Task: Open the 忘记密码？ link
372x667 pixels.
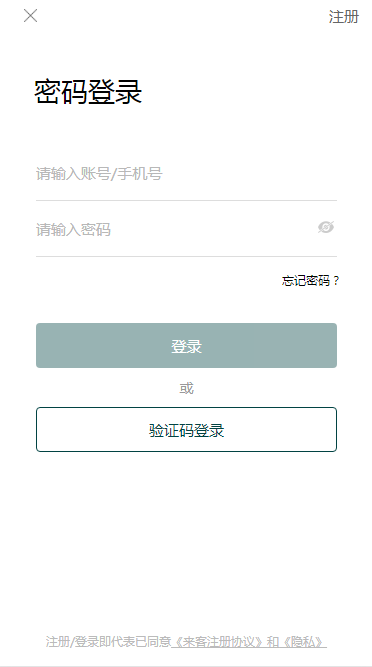Action: tap(310, 281)
